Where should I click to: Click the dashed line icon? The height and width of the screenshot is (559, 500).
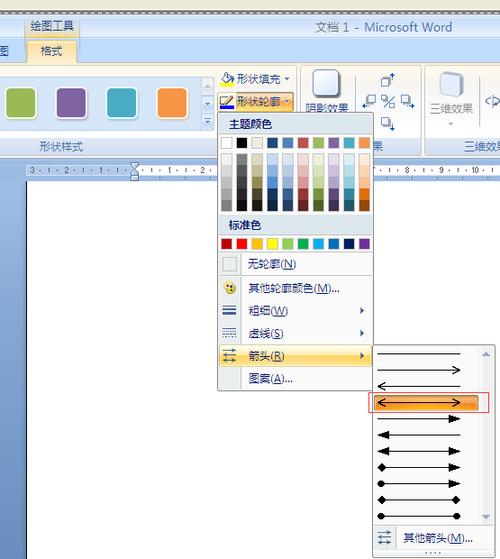point(229,333)
